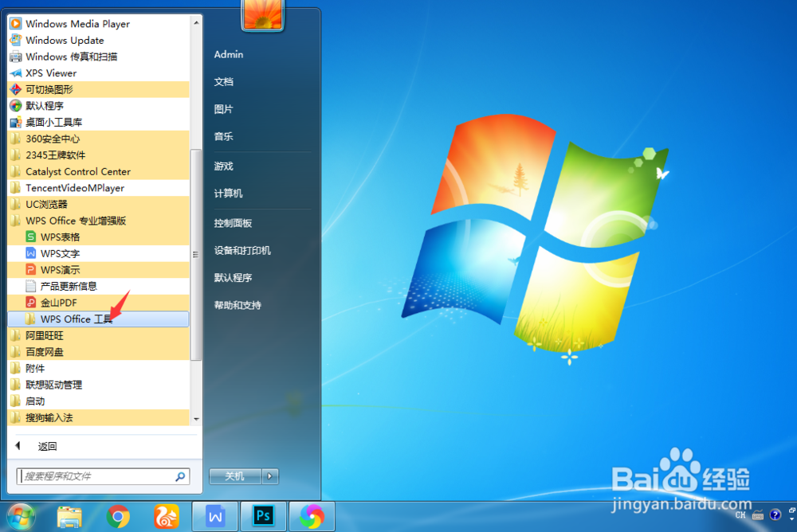Open 图片 from the right pane
The width and height of the screenshot is (797, 532).
click(x=224, y=109)
